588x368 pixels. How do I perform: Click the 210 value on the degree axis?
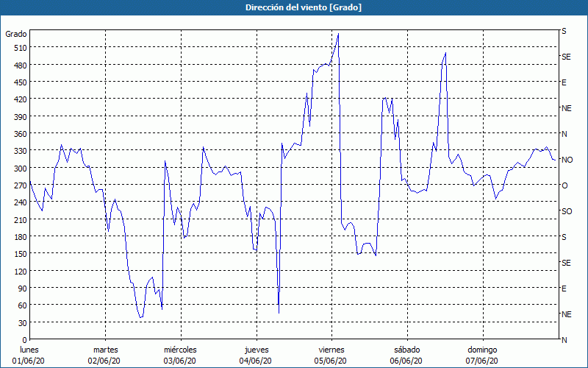pos(21,220)
